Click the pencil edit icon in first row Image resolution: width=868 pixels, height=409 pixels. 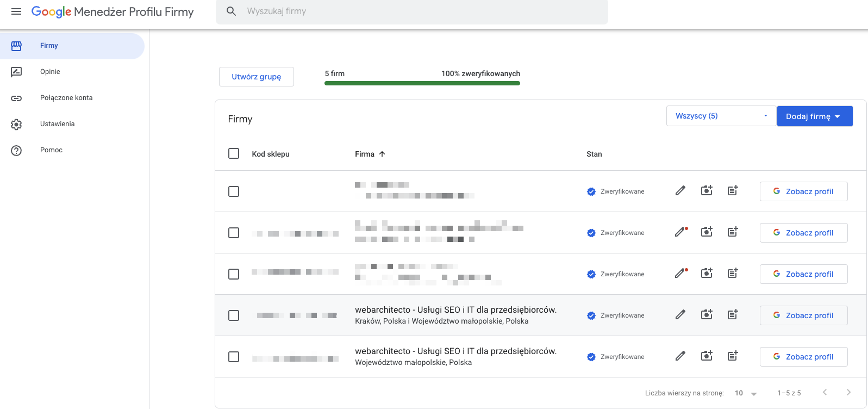pos(680,191)
